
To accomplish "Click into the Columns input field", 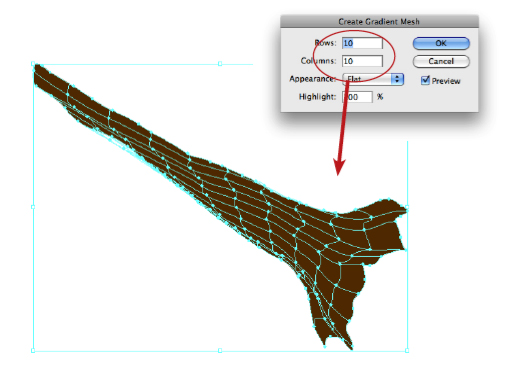I will [362, 61].
